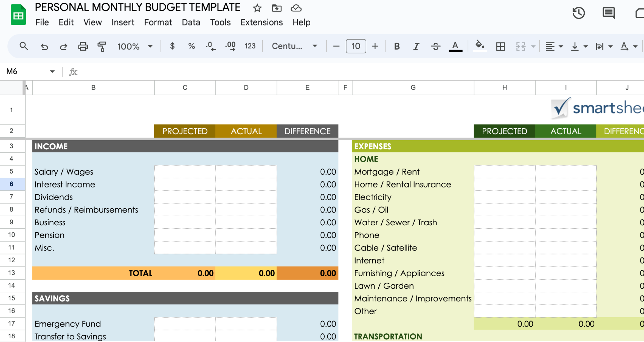Star the spreadsheet
The image size is (644, 342).
(x=257, y=8)
